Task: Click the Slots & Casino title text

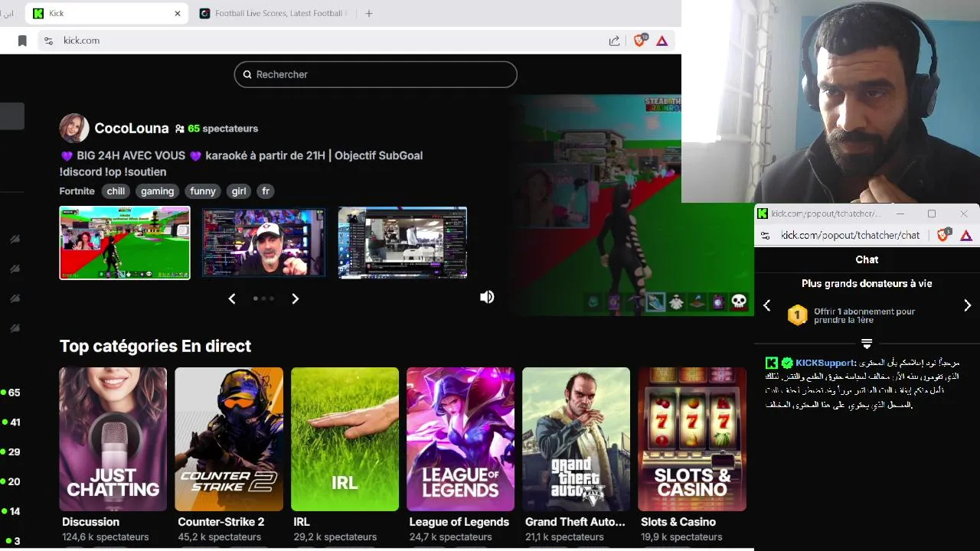Action: (678, 522)
